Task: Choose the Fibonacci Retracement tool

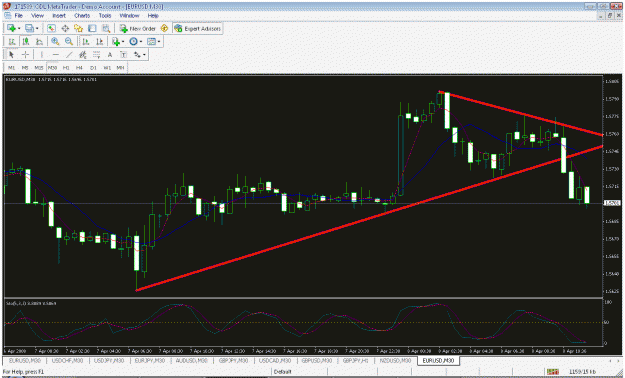Action: tap(96, 55)
